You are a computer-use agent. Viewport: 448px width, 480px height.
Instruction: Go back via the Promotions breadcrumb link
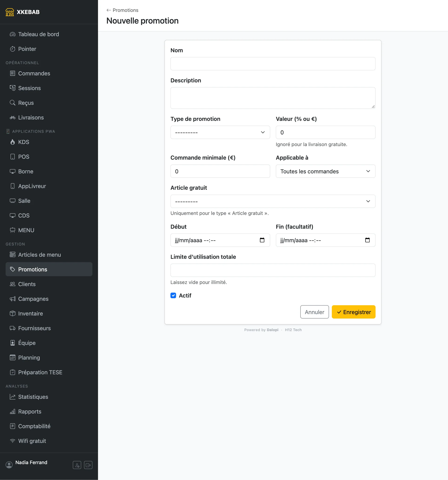pyautogui.click(x=122, y=10)
